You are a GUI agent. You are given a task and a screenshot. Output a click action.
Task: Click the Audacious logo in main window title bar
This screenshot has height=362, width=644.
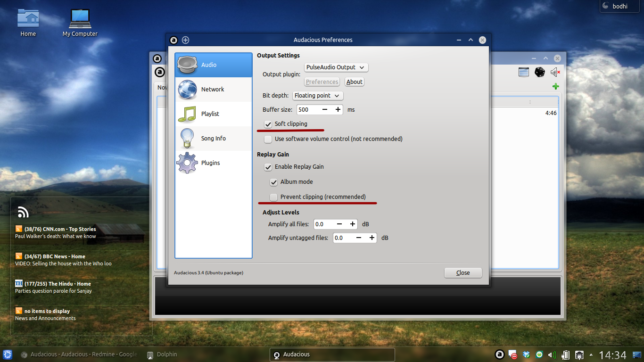[x=157, y=58]
